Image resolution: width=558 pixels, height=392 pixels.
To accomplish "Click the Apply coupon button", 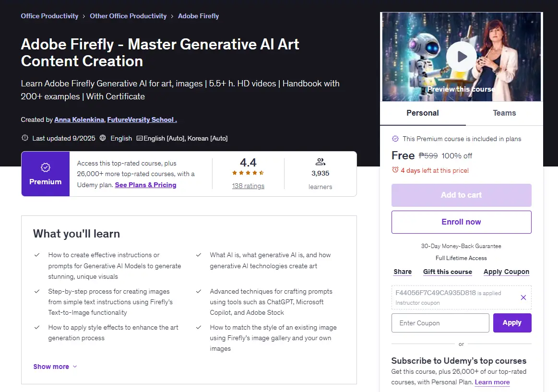I will 512,322.
